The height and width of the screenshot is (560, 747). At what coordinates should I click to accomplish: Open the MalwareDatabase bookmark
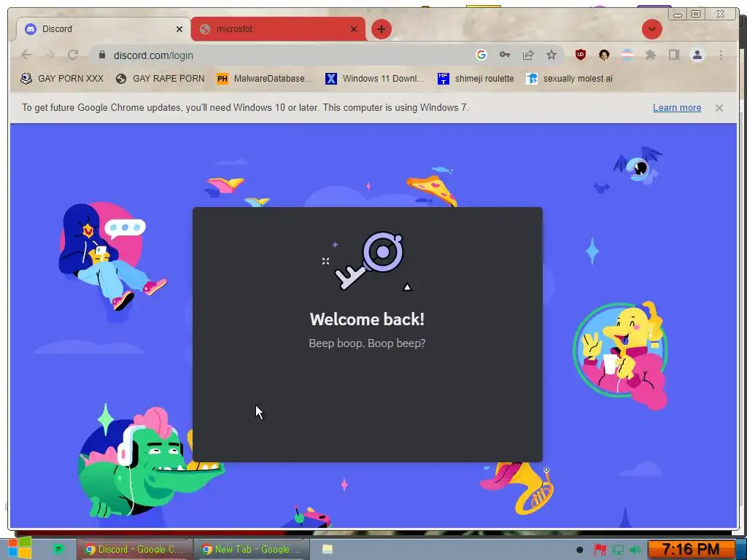click(264, 79)
